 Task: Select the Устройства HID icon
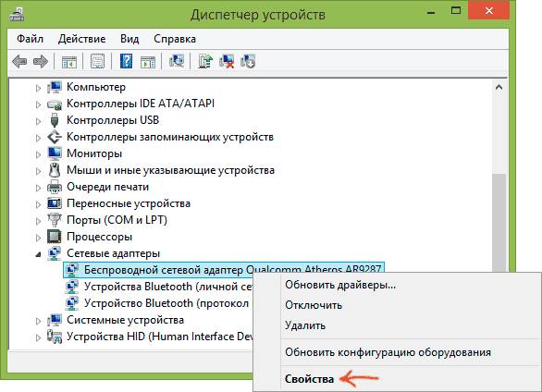pyautogui.click(x=55, y=337)
